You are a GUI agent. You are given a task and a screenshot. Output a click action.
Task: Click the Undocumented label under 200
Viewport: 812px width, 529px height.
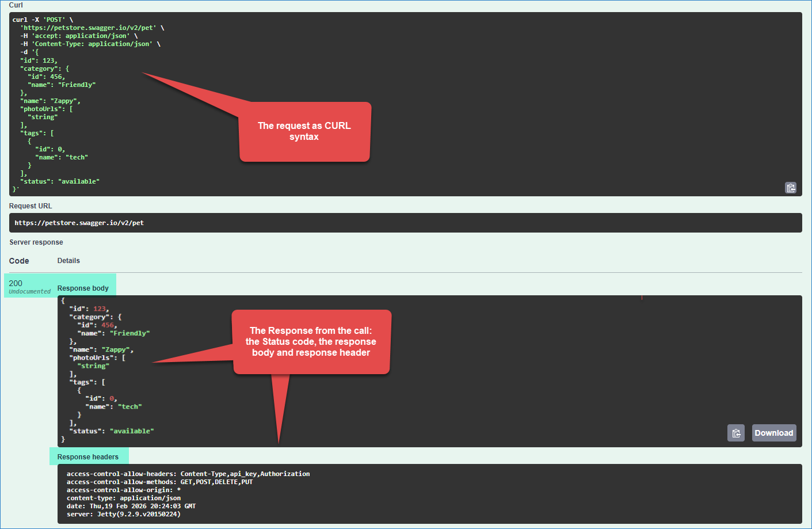pyautogui.click(x=30, y=292)
